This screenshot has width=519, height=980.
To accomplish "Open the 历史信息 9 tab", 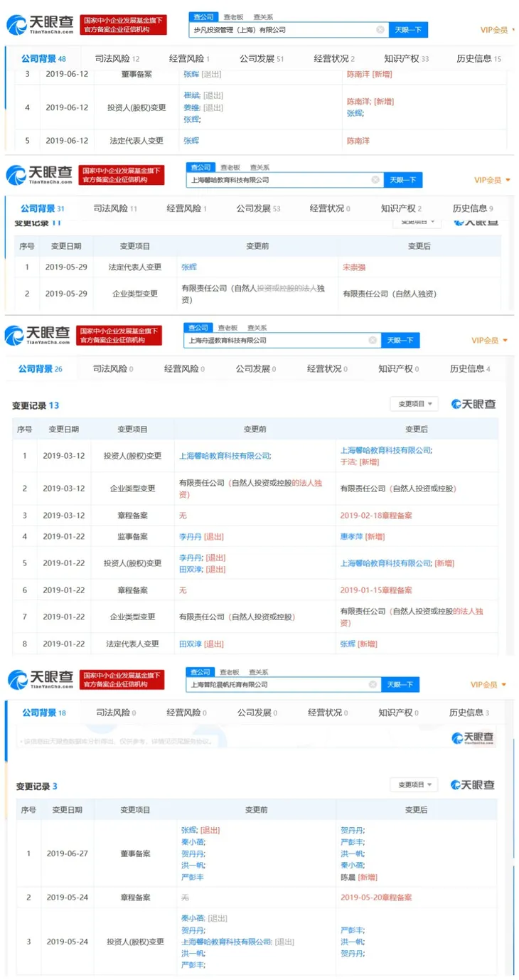I will (473, 208).
